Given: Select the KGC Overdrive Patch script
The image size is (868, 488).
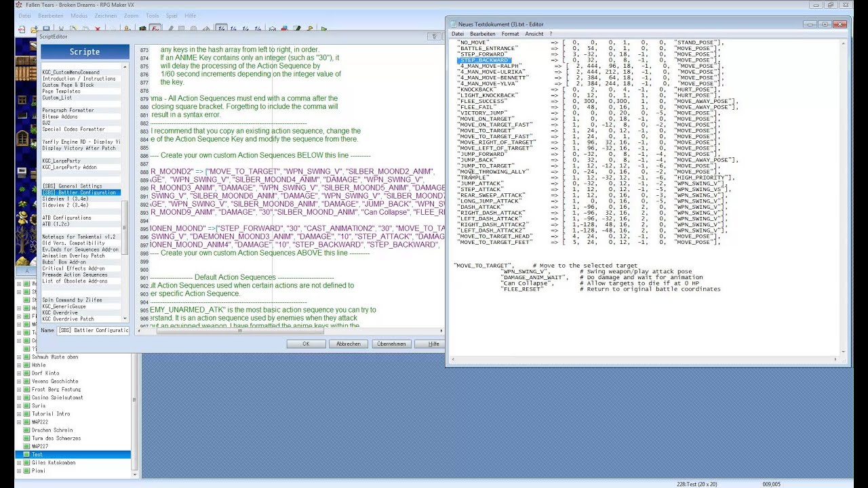Looking at the screenshot, I should [68, 319].
